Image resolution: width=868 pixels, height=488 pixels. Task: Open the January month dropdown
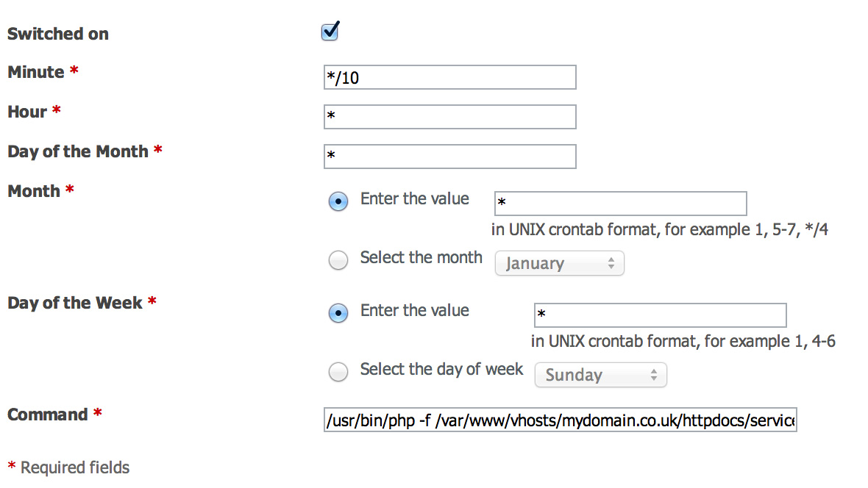[x=559, y=263]
